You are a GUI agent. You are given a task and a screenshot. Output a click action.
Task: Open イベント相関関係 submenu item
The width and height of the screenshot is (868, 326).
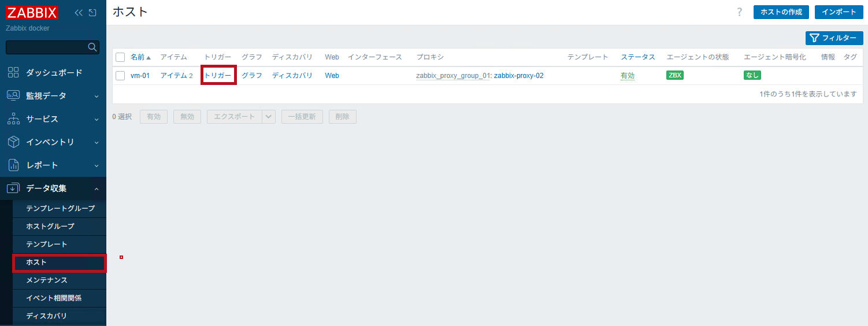[60, 298]
